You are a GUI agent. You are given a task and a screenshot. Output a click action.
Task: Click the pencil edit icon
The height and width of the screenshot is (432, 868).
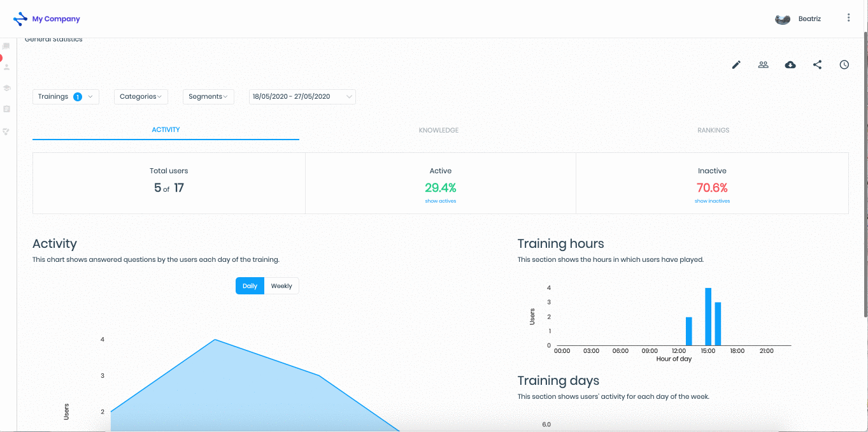(x=736, y=64)
